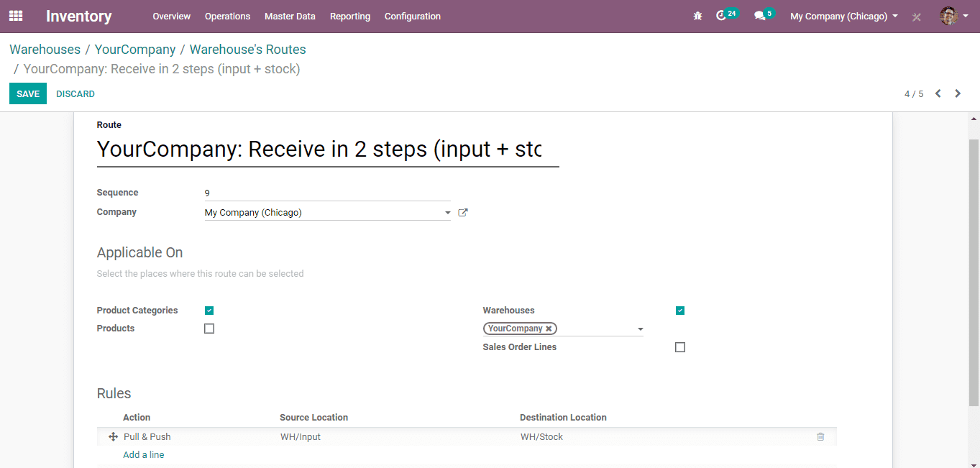
Task: Click the WH/Input source location cell
Action: click(301, 437)
